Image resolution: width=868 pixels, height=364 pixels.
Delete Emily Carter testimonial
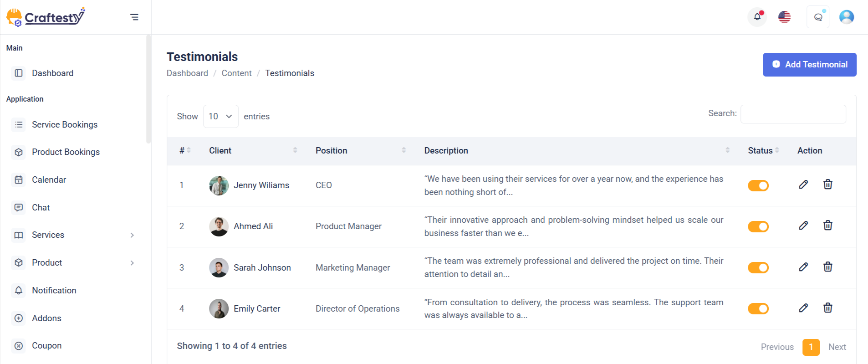828,308
